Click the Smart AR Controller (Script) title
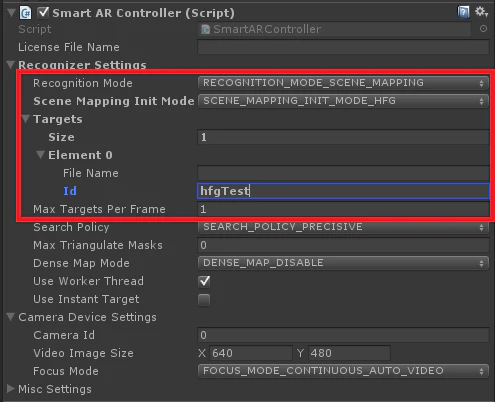Image resolution: width=495 pixels, height=402 pixels. [144, 13]
